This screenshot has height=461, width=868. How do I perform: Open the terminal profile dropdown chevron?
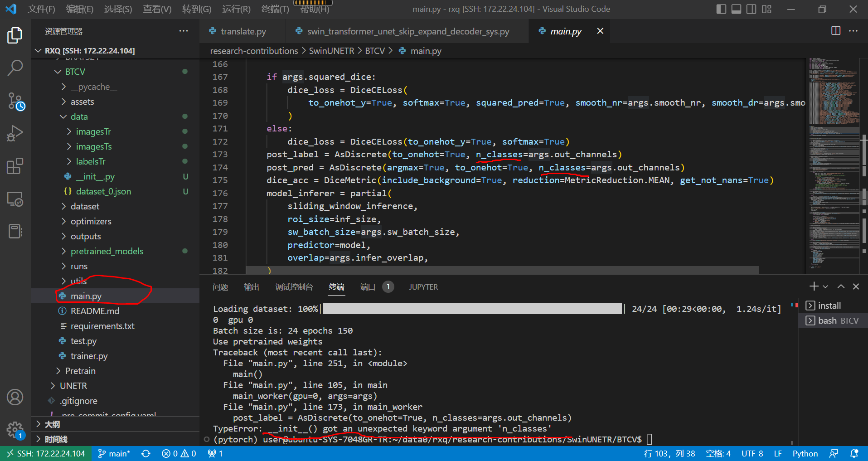[826, 286]
